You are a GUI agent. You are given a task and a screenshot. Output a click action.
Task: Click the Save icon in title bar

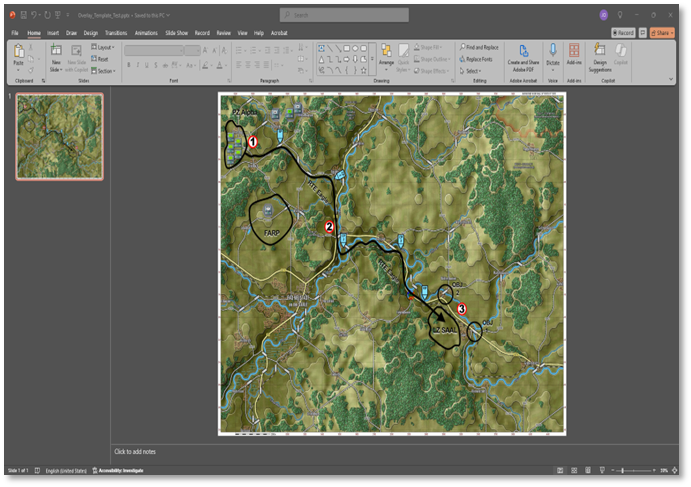[22, 15]
